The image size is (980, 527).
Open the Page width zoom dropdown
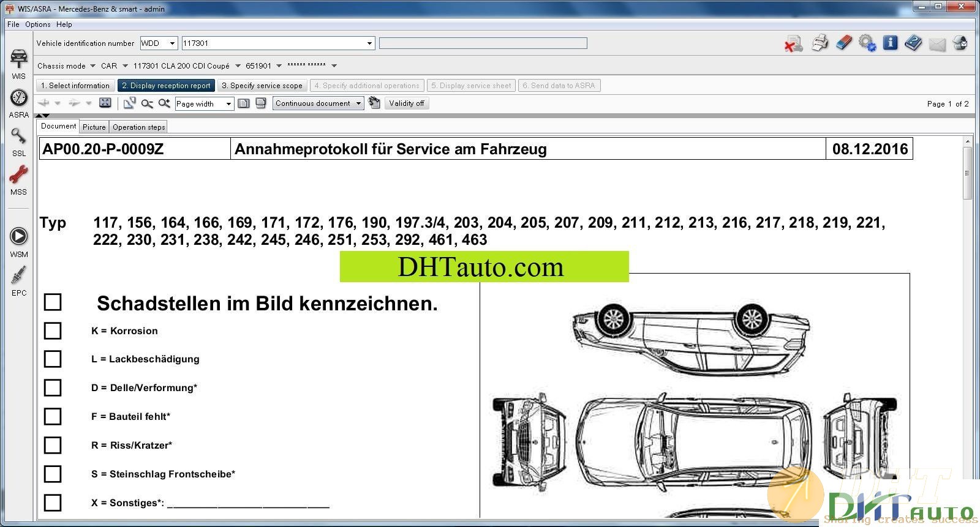pyautogui.click(x=228, y=104)
